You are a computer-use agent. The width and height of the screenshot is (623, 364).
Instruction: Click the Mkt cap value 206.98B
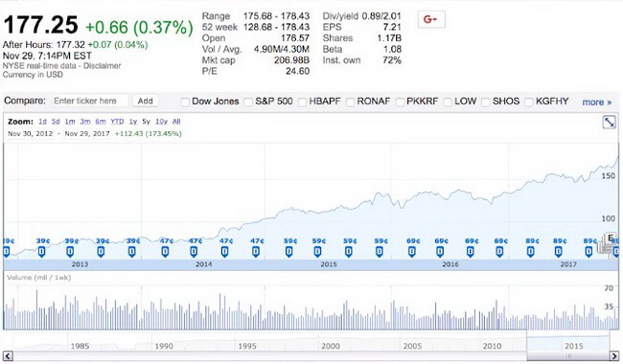(291, 60)
